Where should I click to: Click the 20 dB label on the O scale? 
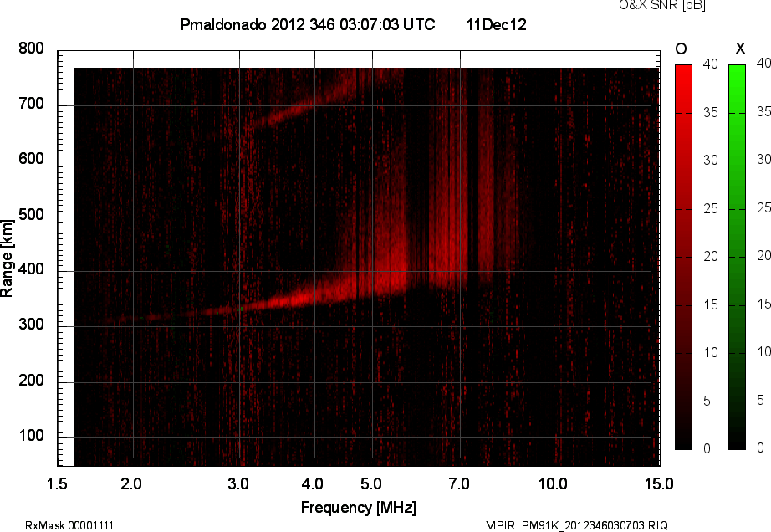[x=711, y=257]
